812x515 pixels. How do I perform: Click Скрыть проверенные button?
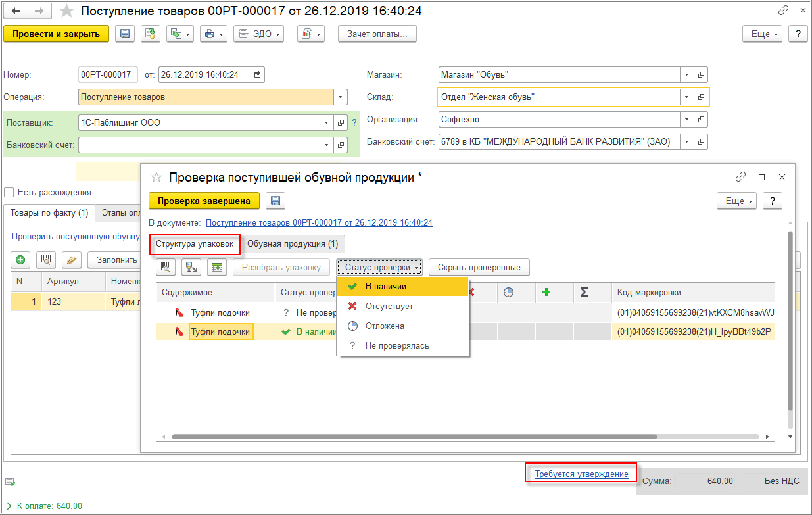(x=479, y=267)
